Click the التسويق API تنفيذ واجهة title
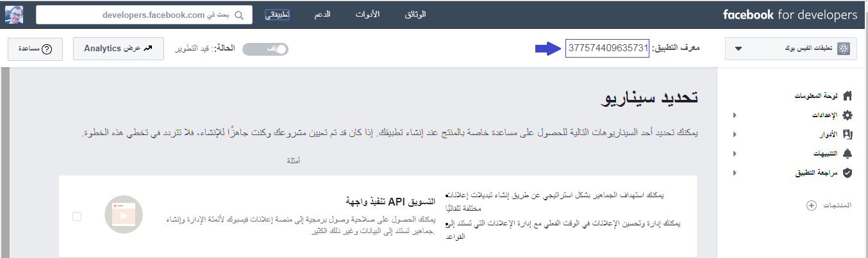 point(390,201)
